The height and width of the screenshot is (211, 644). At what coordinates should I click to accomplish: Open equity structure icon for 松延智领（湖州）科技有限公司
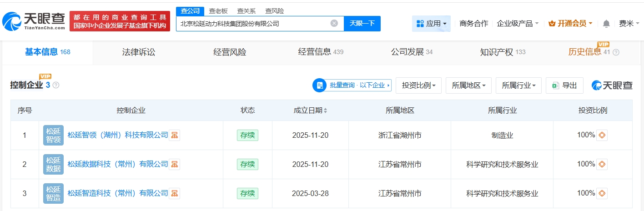(174, 135)
